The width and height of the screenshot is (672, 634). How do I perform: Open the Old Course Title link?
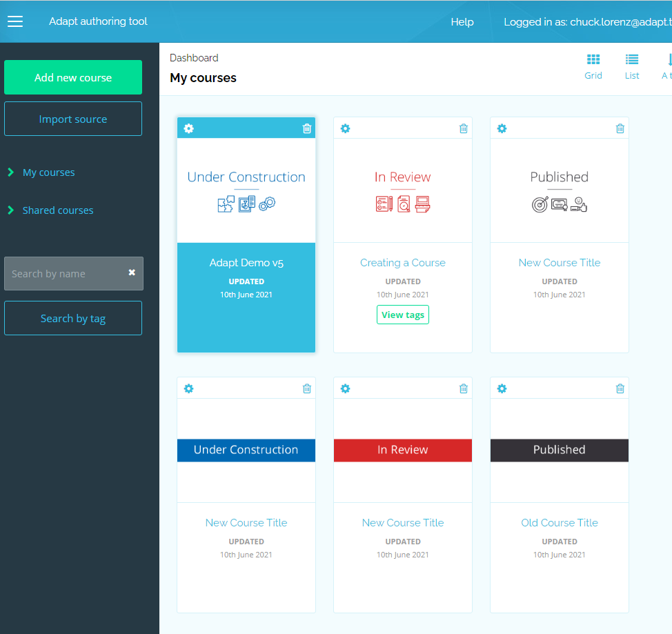[560, 522]
